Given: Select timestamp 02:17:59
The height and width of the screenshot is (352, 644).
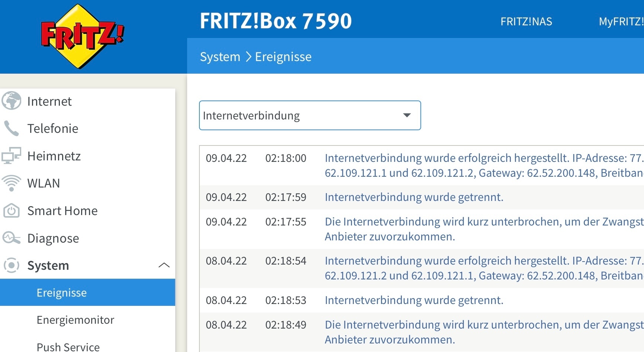Looking at the screenshot, I should (286, 197).
